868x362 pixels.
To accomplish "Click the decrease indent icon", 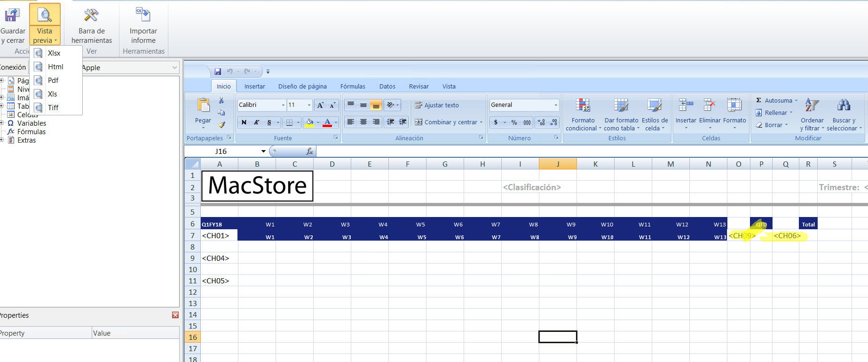I will 390,122.
